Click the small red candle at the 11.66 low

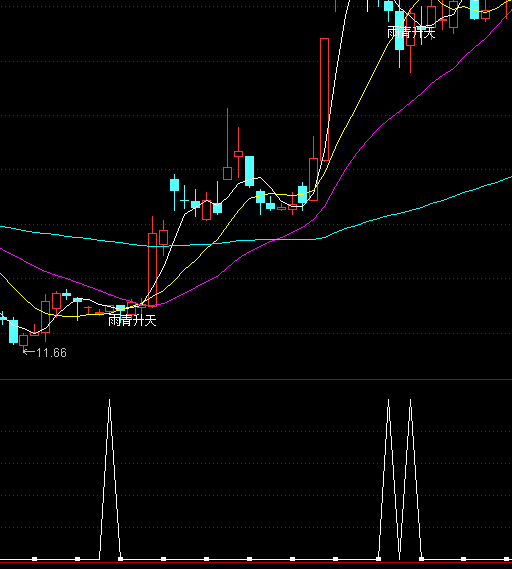coord(24,340)
